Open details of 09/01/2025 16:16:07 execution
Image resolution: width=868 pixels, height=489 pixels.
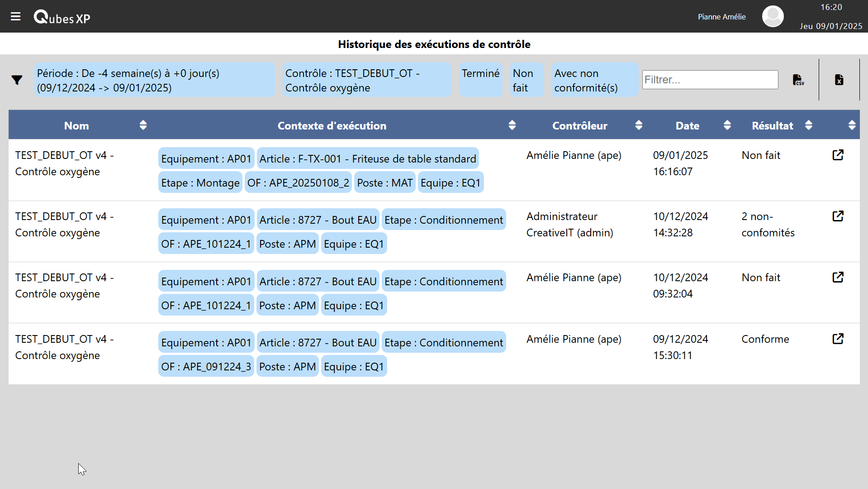[838, 155]
